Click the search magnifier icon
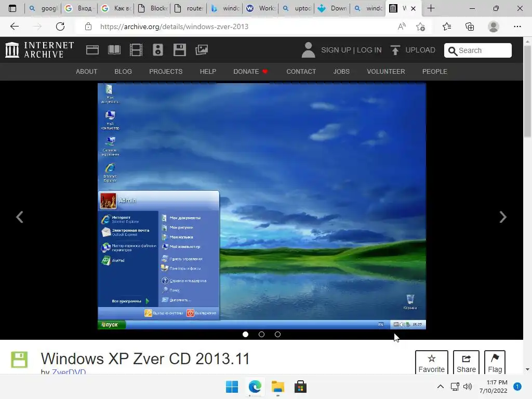 453,51
